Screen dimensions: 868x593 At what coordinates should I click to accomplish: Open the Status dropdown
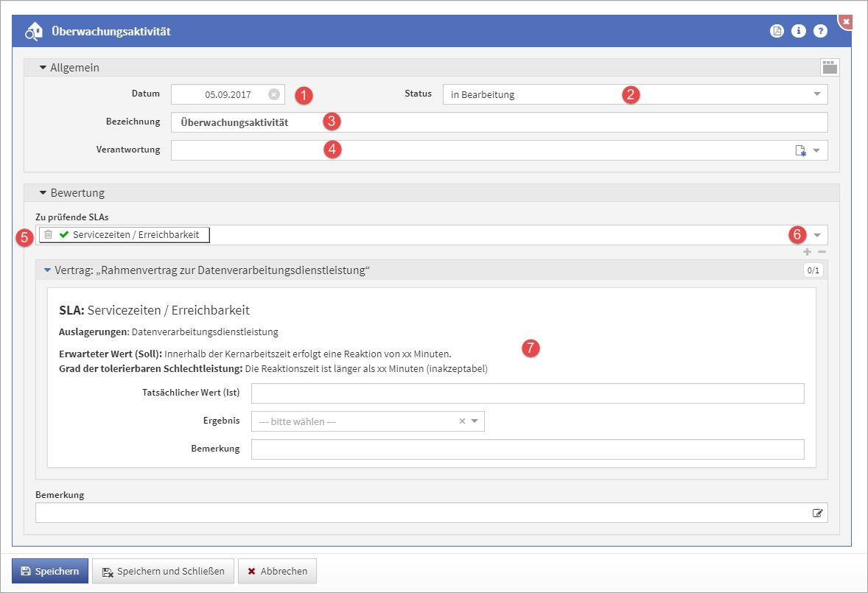coord(816,94)
